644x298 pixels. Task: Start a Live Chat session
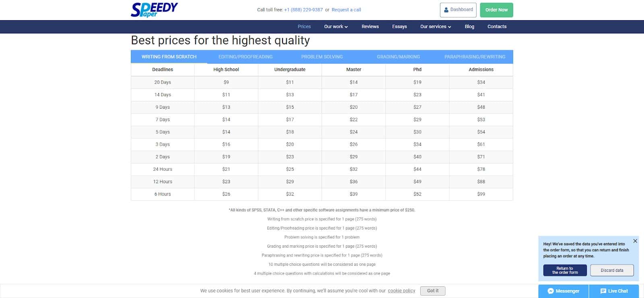click(614, 291)
